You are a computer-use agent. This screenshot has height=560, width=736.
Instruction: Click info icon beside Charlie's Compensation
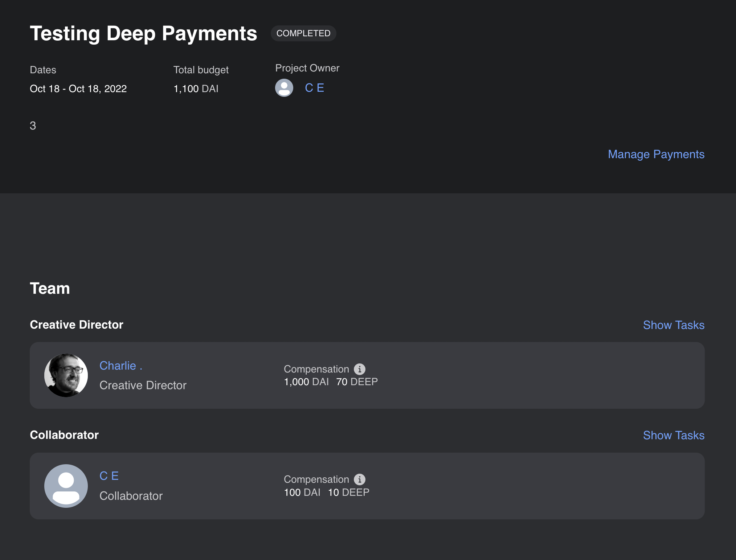[x=360, y=369]
